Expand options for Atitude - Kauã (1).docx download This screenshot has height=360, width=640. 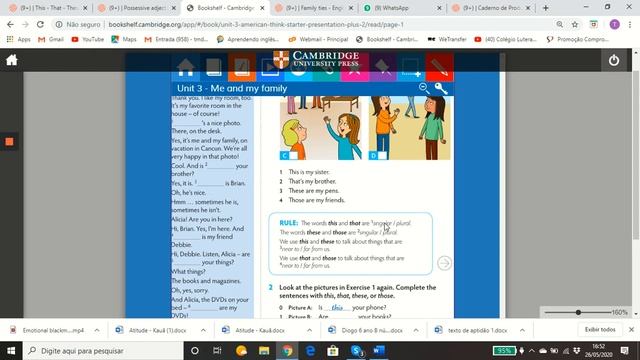pos(203,330)
